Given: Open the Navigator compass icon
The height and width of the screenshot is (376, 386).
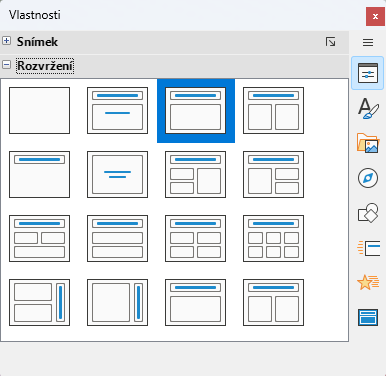Looking at the screenshot, I should (368, 178).
